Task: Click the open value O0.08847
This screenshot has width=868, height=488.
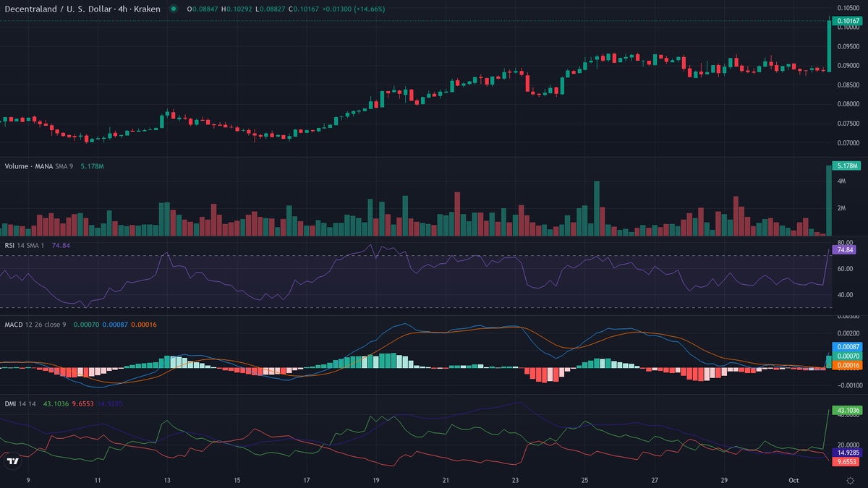Action: tap(203, 9)
